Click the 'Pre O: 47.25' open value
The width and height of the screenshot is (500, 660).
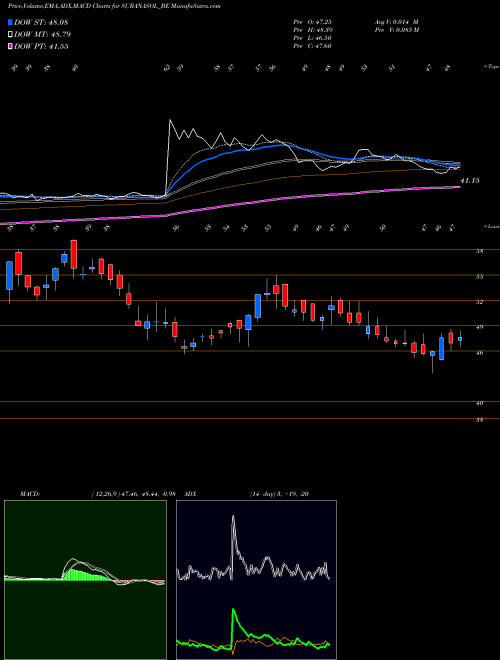tap(312, 22)
